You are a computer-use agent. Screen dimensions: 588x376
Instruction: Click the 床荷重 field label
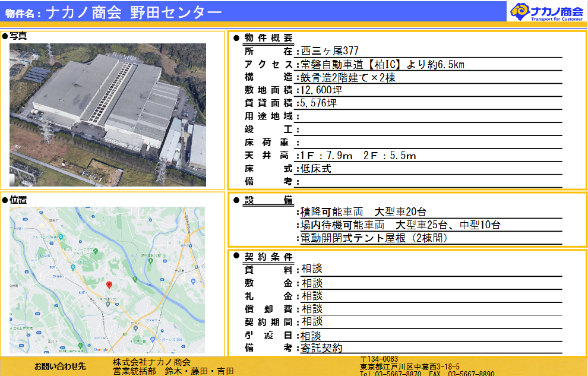point(267,143)
